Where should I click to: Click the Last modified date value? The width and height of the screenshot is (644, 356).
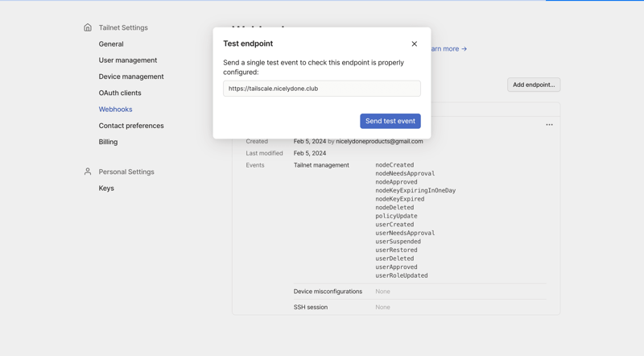coord(310,153)
